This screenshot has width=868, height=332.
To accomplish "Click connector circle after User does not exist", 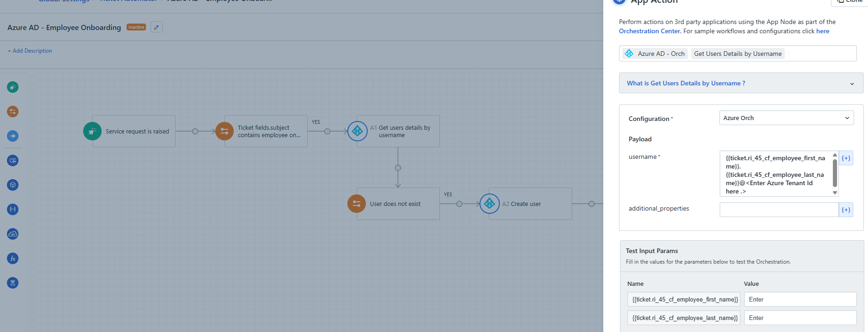I will click(460, 204).
